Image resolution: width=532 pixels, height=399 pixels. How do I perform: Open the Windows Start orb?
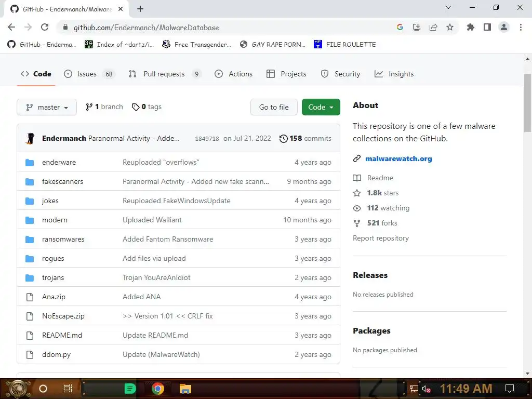click(x=18, y=389)
